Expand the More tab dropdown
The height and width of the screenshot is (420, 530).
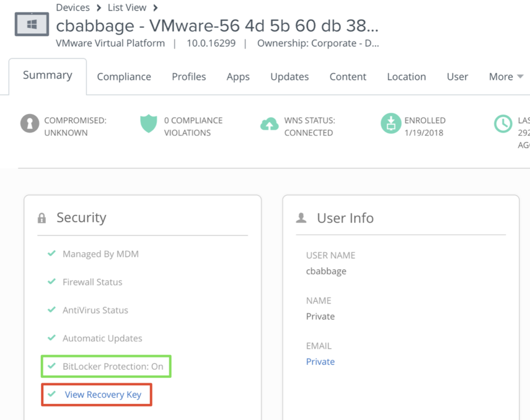coord(506,77)
